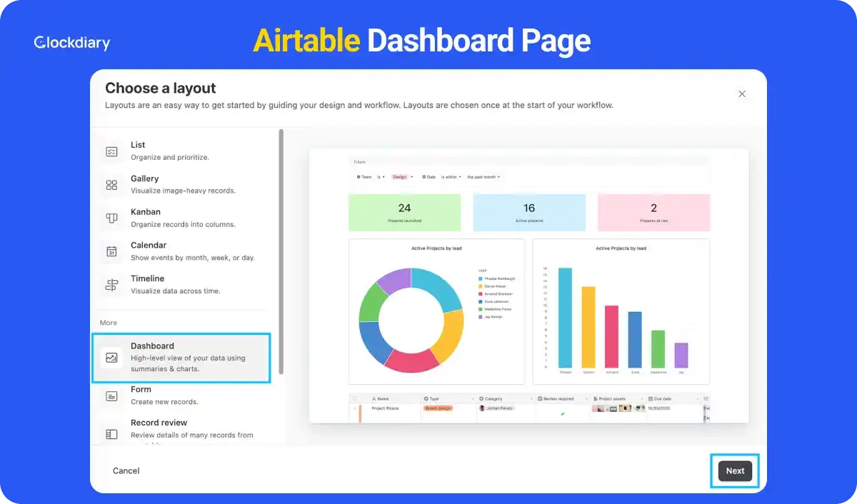Viewport: 857px width, 504px height.
Task: Choose the List layout option
Action: point(181,151)
